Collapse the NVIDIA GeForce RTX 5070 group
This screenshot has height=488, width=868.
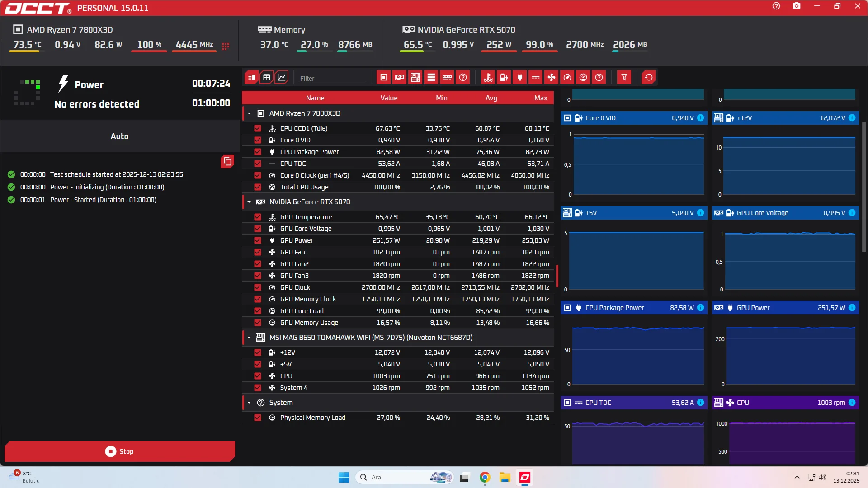pos(249,202)
